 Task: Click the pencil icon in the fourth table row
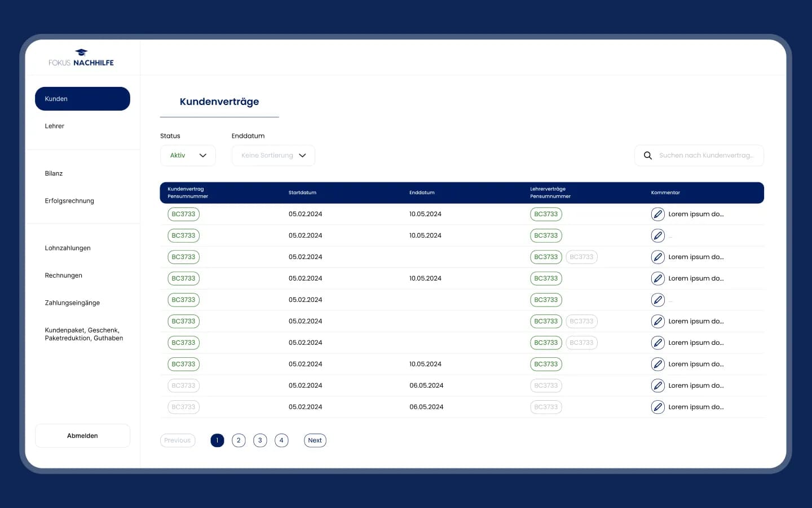(658, 279)
